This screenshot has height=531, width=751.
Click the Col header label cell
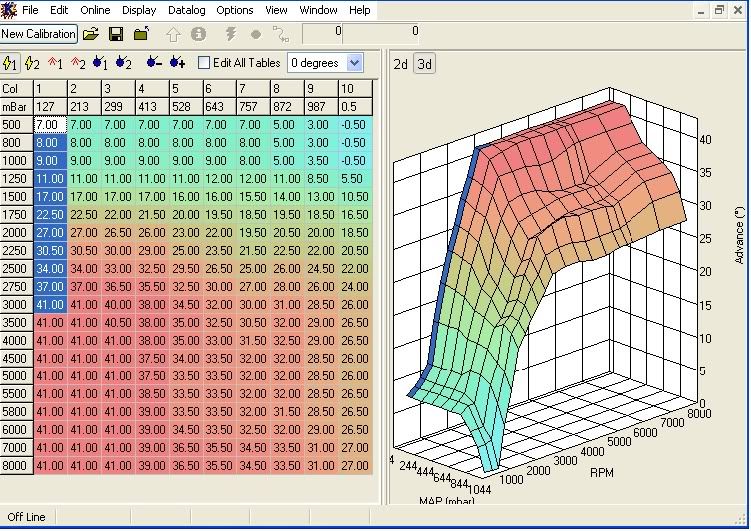tap(16, 89)
